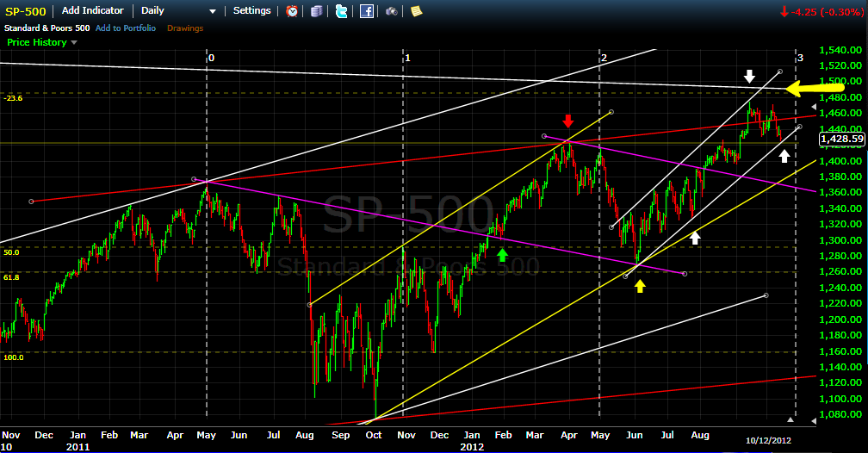Click the left-pointing triangle at bottom right corner
This screenshot has height=453, width=868.
(814, 421)
